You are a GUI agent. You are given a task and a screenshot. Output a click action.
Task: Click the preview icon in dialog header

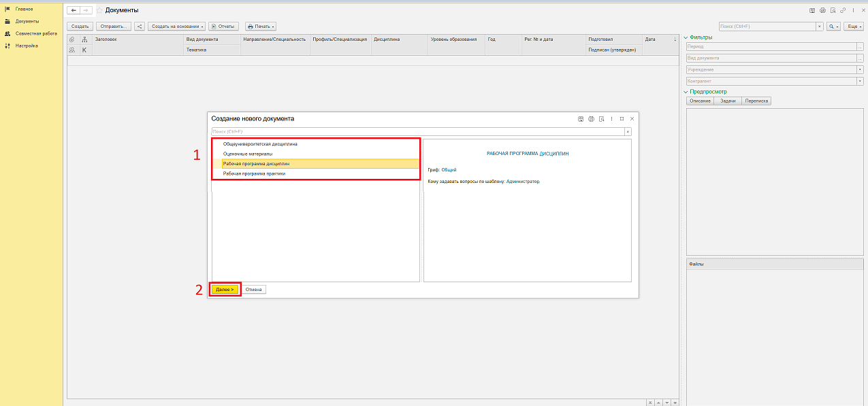point(601,118)
